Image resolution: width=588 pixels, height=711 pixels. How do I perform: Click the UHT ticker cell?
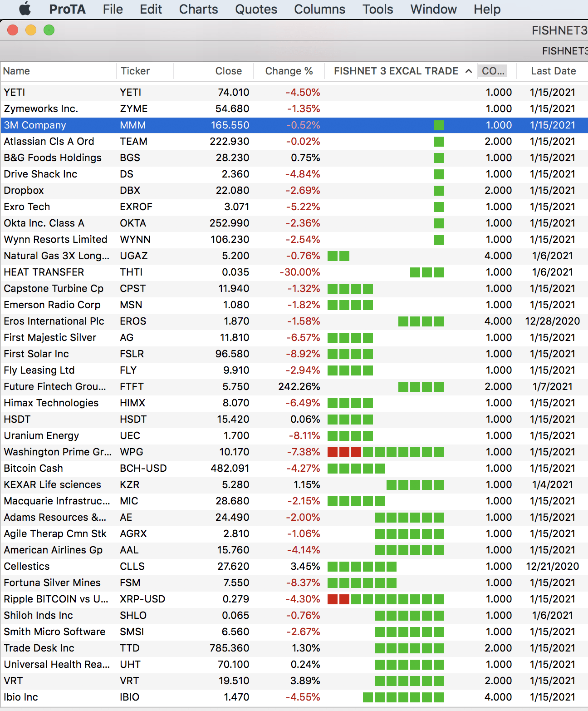click(x=130, y=664)
